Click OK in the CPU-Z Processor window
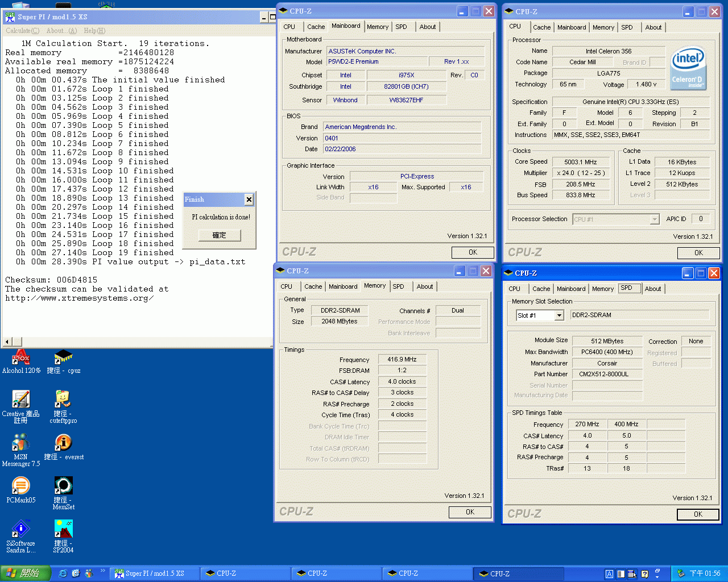The image size is (728, 582). point(698,253)
